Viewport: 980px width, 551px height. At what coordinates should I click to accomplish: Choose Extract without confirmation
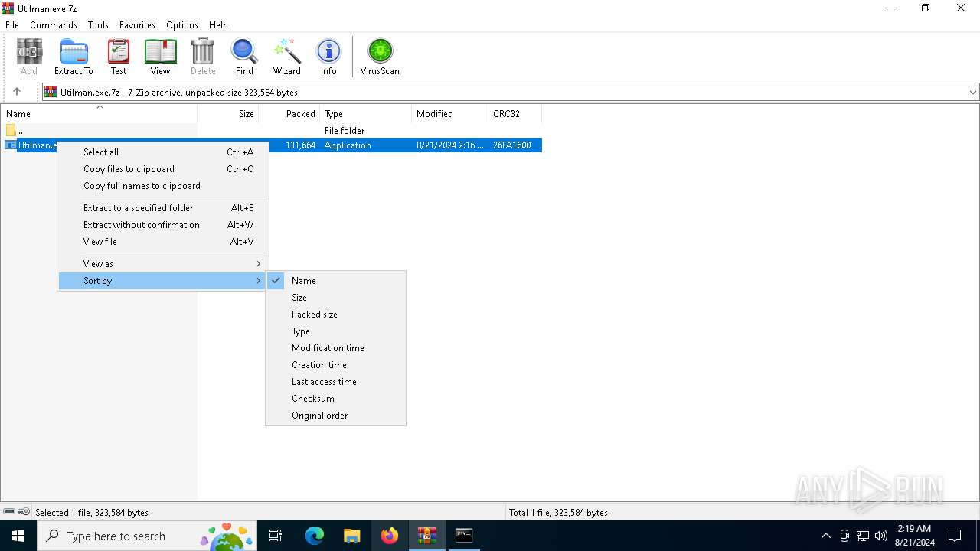coord(163,225)
